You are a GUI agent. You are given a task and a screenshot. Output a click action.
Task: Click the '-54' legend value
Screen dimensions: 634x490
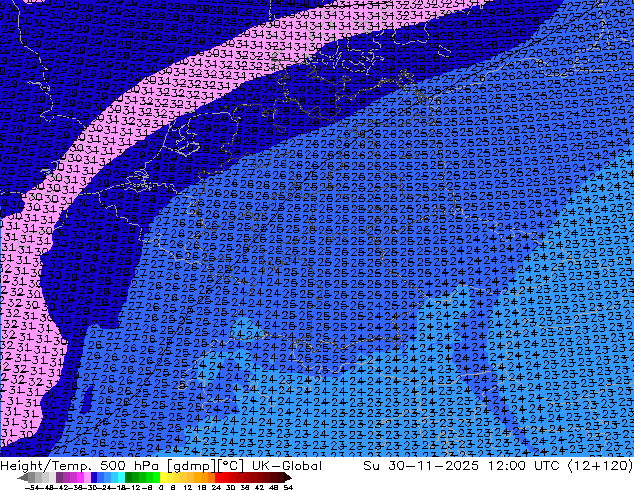(x=32, y=487)
